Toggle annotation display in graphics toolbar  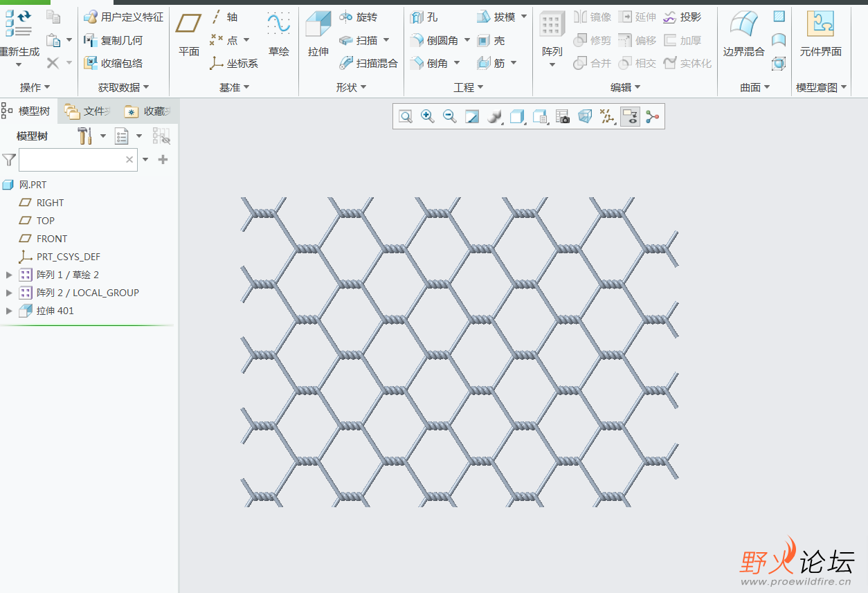[x=630, y=117]
